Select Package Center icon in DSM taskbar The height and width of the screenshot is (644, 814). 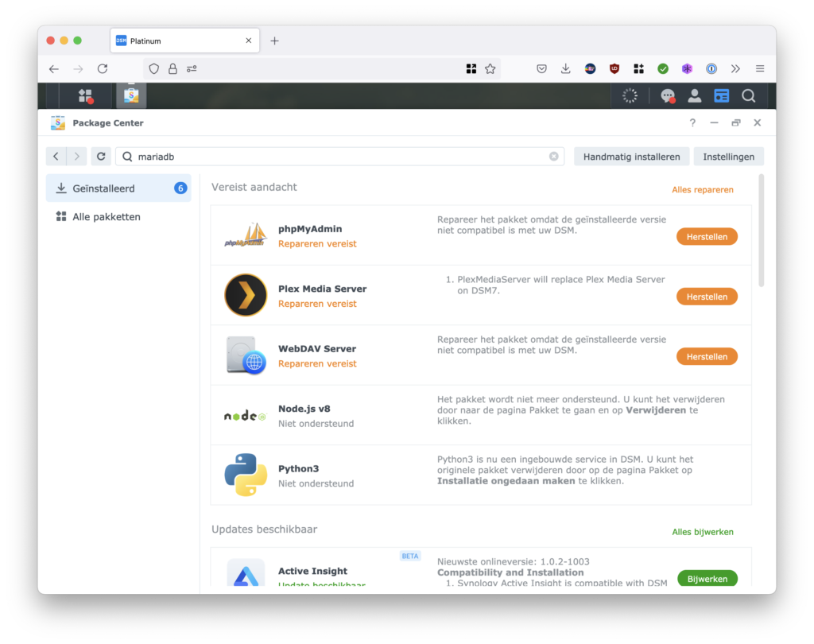(x=131, y=95)
